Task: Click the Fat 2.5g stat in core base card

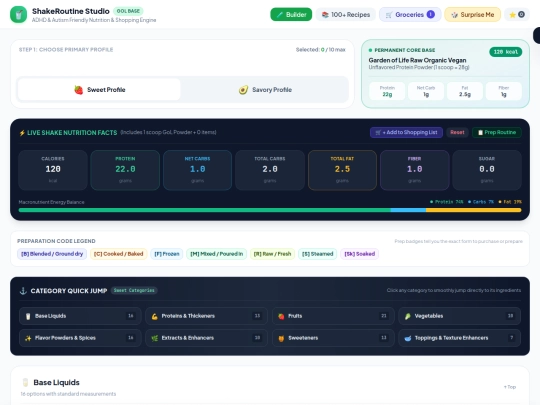Action: [465, 91]
